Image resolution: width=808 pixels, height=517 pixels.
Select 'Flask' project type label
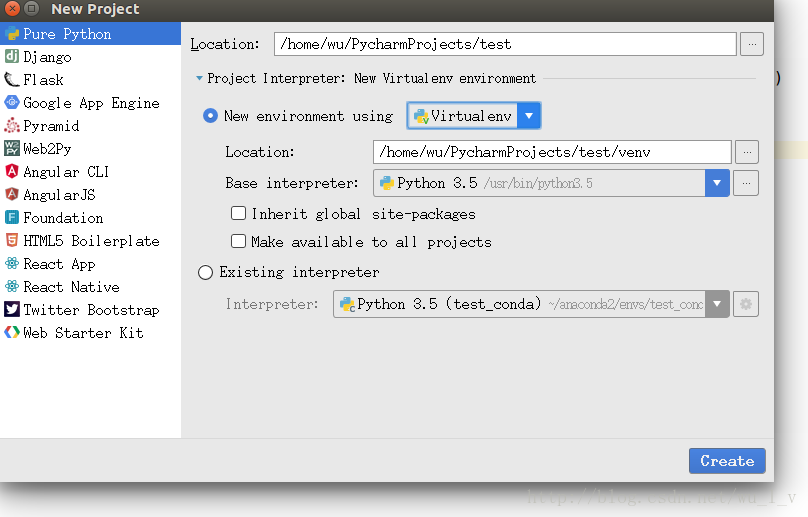43,80
